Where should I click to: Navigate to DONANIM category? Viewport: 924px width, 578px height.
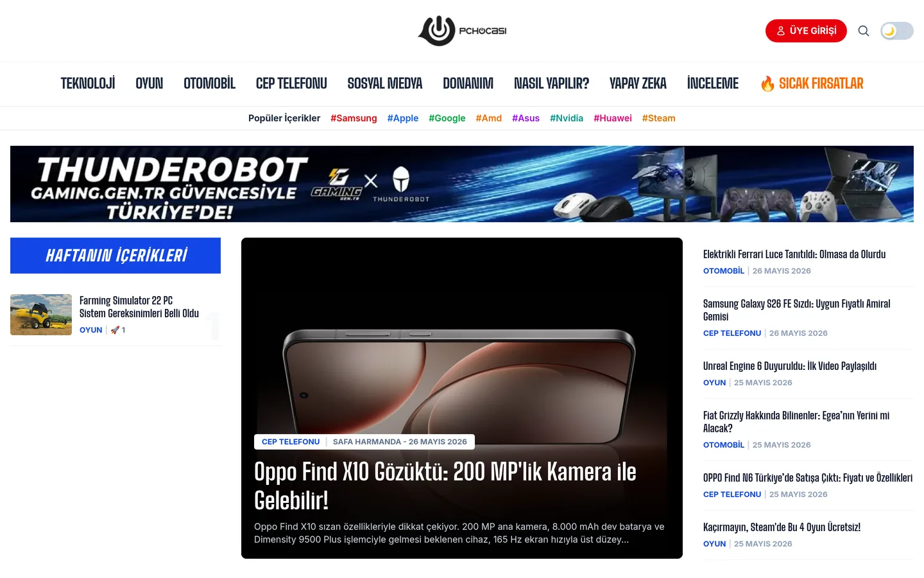[x=468, y=83]
